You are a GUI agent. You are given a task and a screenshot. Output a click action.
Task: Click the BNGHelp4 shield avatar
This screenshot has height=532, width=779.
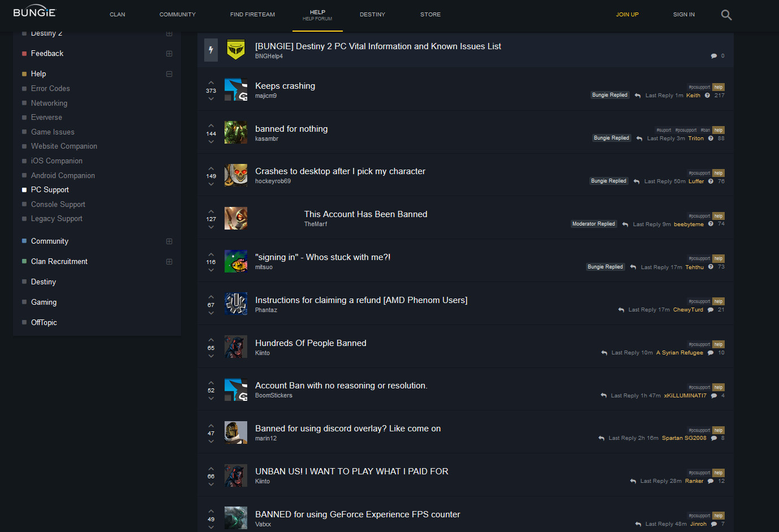point(236,50)
